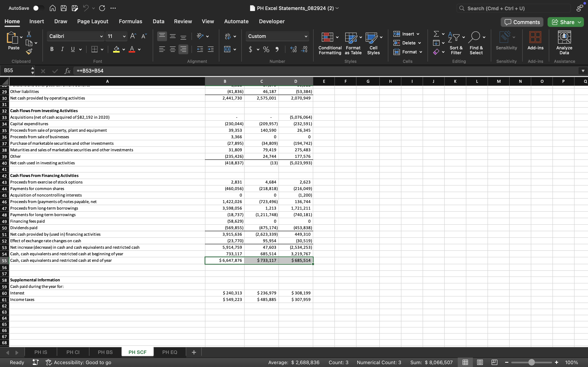Click the Conditional Formatting icon
Image resolution: width=588 pixels, height=367 pixels.
tap(327, 37)
